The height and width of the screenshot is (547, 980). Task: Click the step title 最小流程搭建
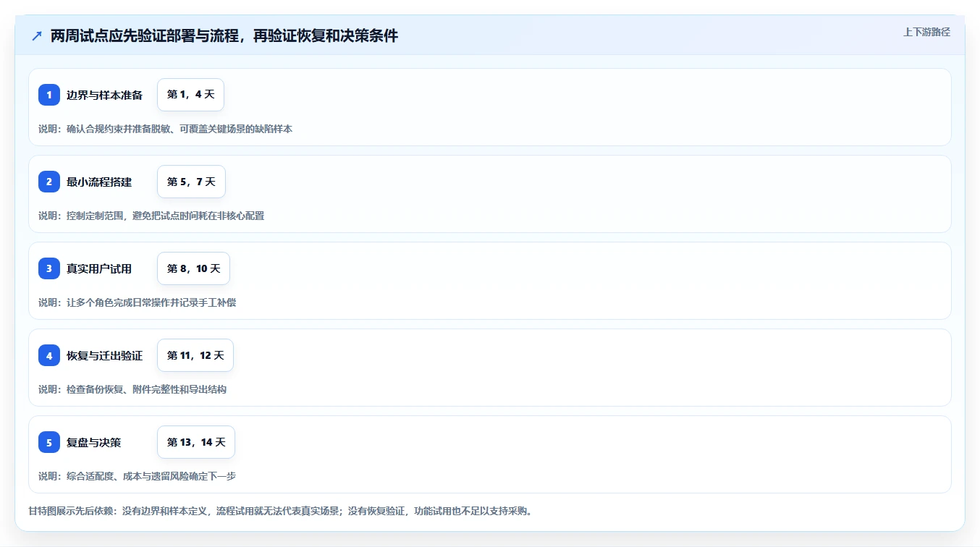point(99,182)
